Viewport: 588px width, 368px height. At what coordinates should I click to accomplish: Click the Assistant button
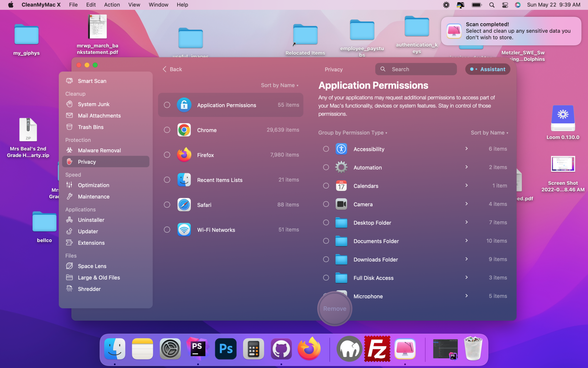coord(488,69)
